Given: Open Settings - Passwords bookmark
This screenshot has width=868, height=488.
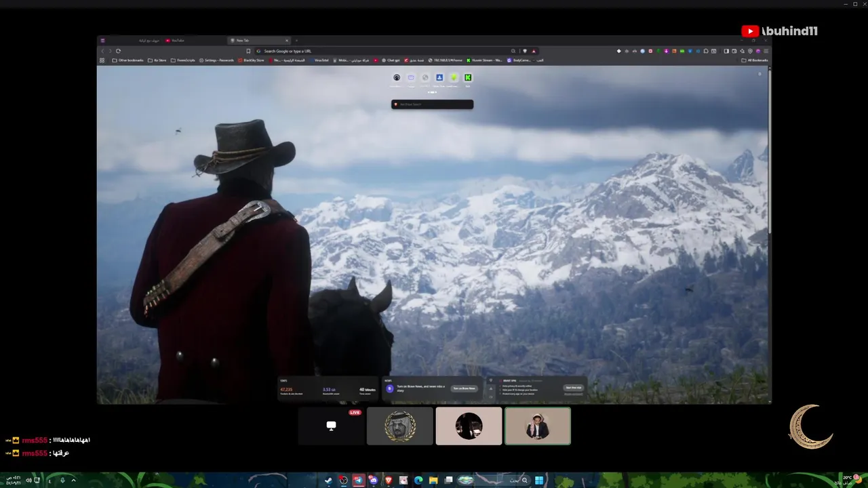Looking at the screenshot, I should [216, 60].
